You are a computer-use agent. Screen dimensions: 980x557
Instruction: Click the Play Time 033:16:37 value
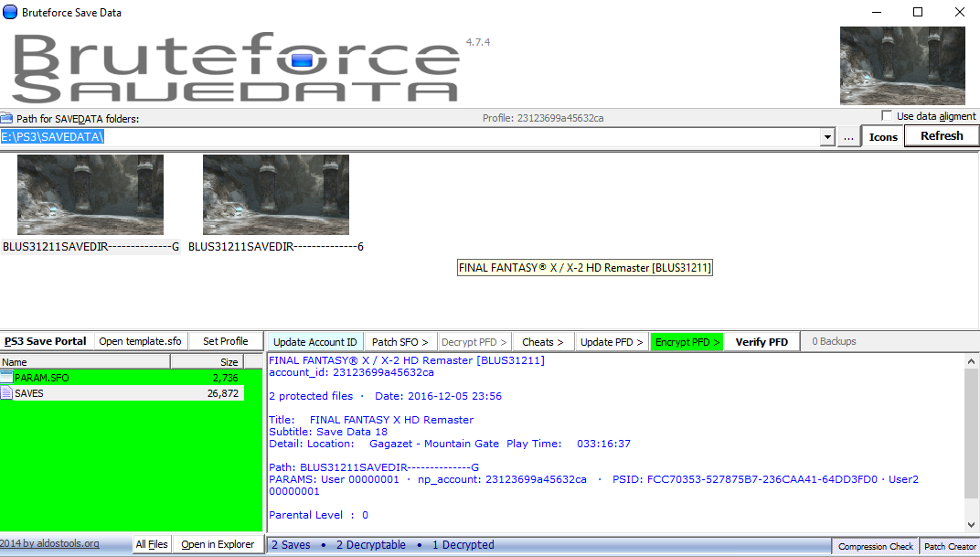[603, 444]
